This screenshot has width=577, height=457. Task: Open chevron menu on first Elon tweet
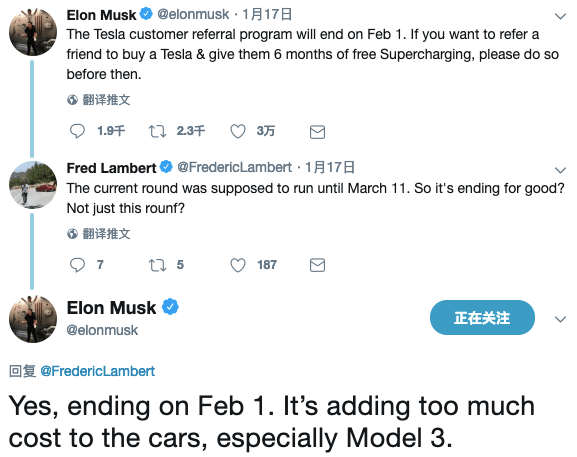(x=560, y=16)
